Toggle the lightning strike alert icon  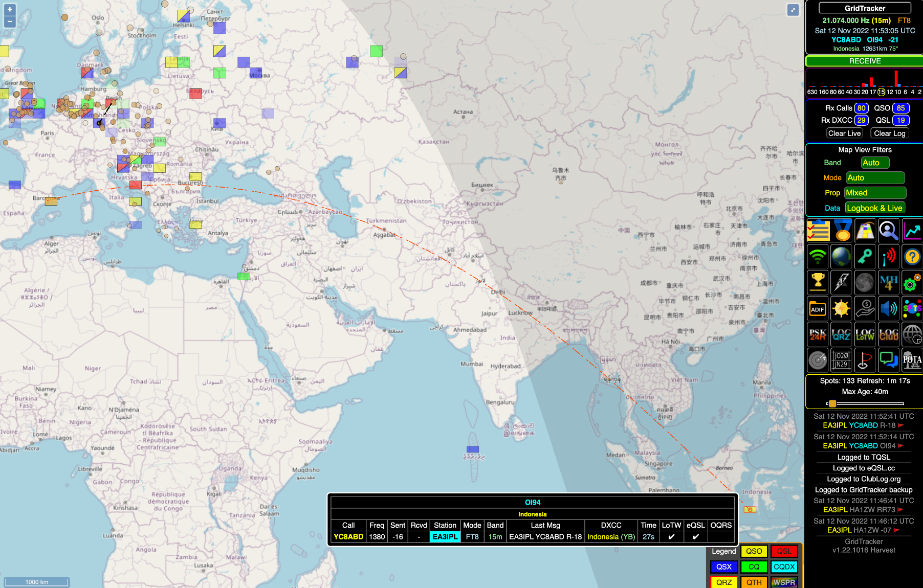tap(842, 282)
